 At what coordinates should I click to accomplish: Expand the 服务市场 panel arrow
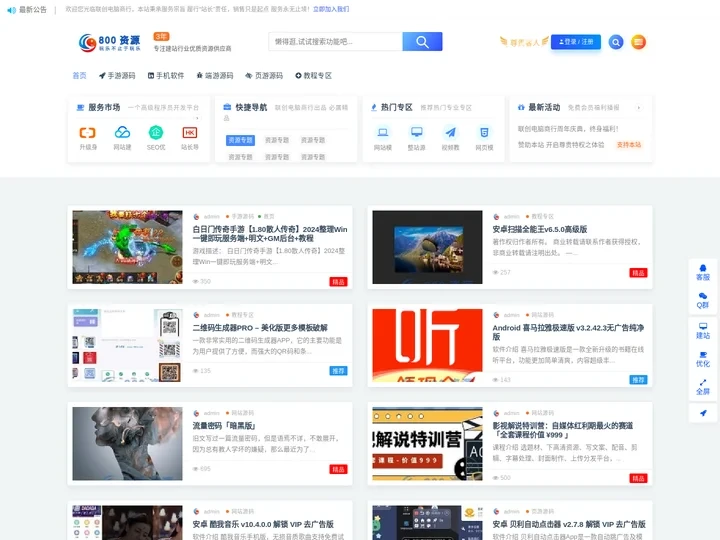197,118
